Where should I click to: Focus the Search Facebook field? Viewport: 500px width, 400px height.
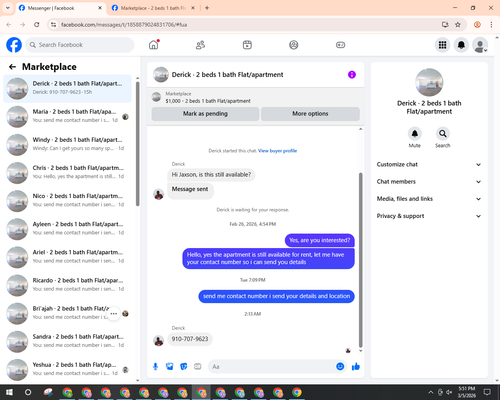click(80, 45)
